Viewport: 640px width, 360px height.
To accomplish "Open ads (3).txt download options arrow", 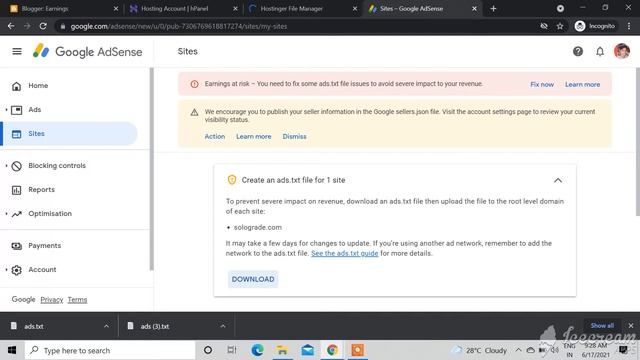I will (x=222, y=326).
